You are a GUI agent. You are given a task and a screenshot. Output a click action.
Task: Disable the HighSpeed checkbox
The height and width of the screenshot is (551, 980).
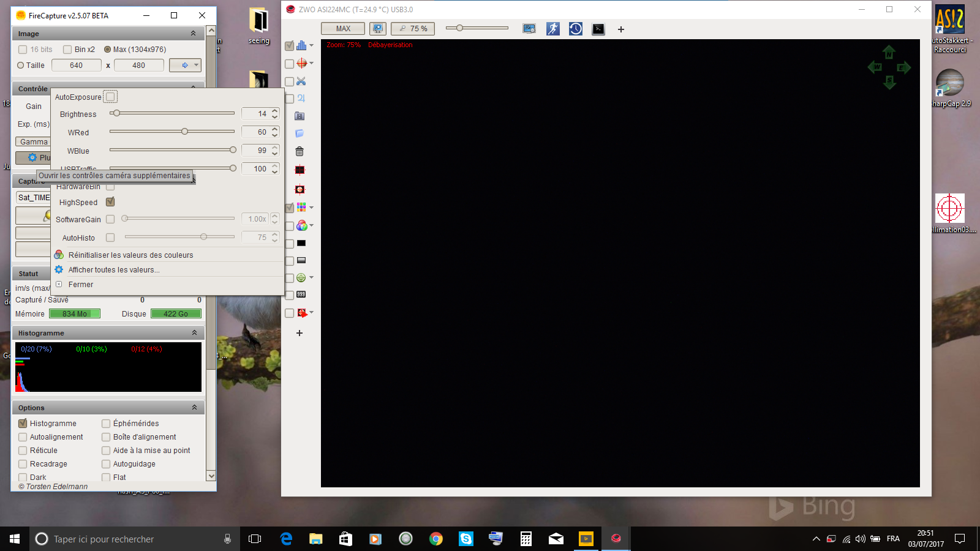coord(110,201)
